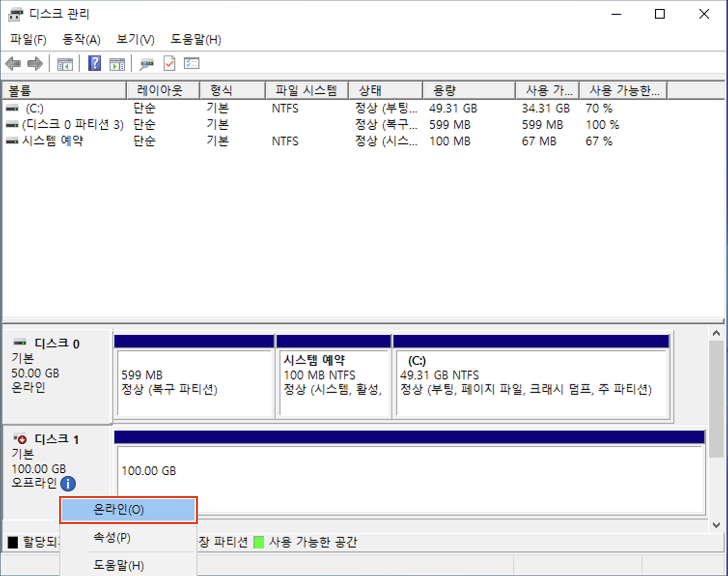Click the Disk Management title bar icon
The image size is (728, 576).
click(15, 14)
